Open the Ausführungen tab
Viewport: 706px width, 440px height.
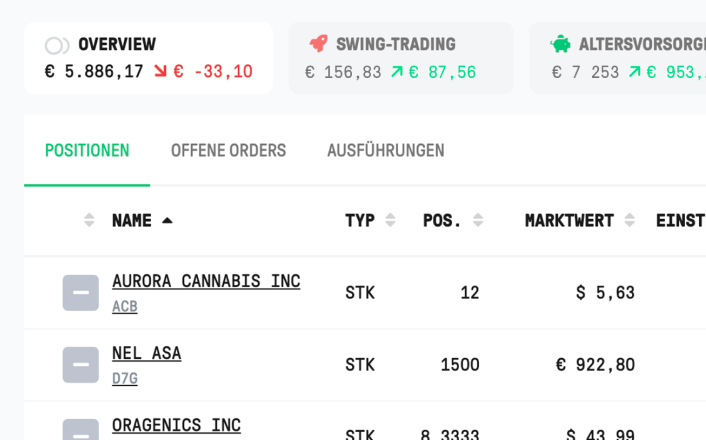(386, 150)
